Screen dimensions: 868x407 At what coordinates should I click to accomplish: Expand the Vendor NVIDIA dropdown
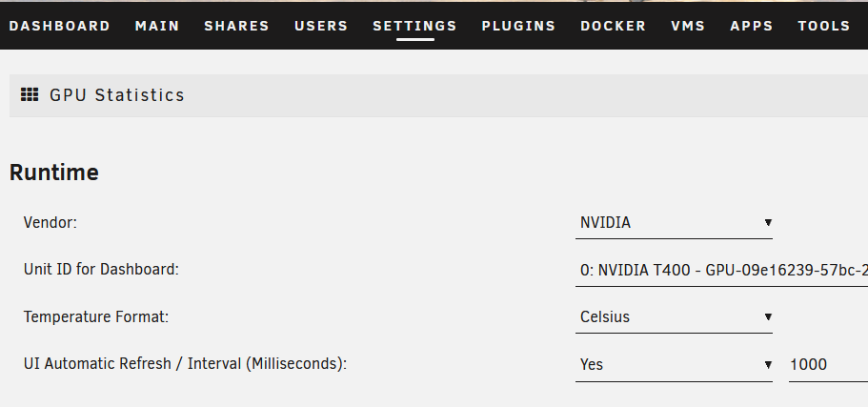click(674, 223)
